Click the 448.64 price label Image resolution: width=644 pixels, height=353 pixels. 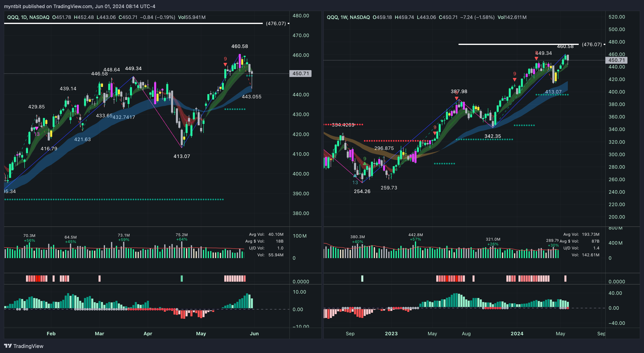coord(112,70)
